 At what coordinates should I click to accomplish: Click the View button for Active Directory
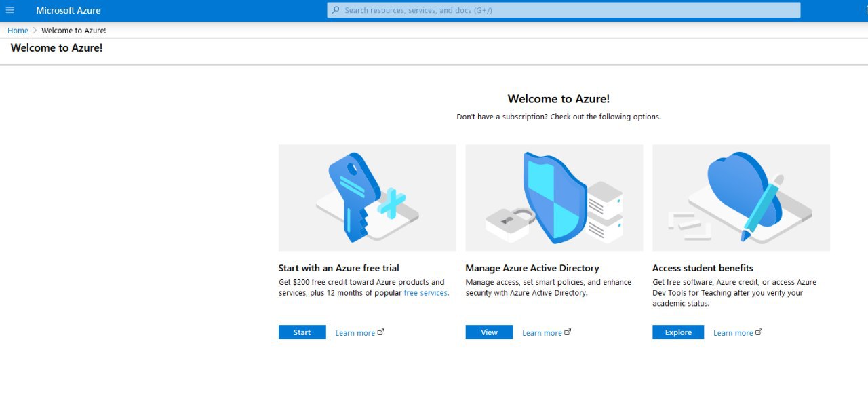click(x=489, y=332)
